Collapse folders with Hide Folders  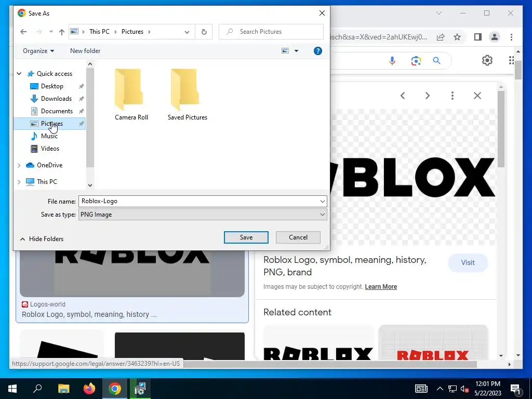coord(42,239)
